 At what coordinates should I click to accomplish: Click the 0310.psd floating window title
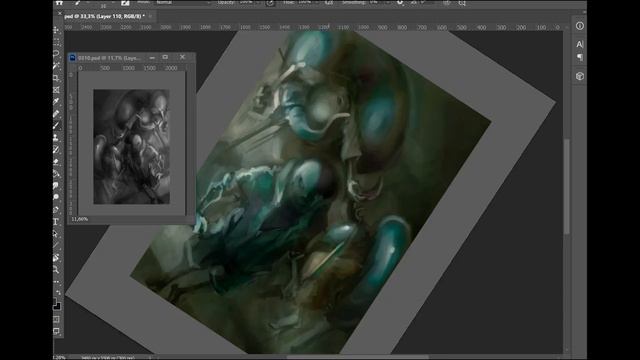[x=109, y=58]
